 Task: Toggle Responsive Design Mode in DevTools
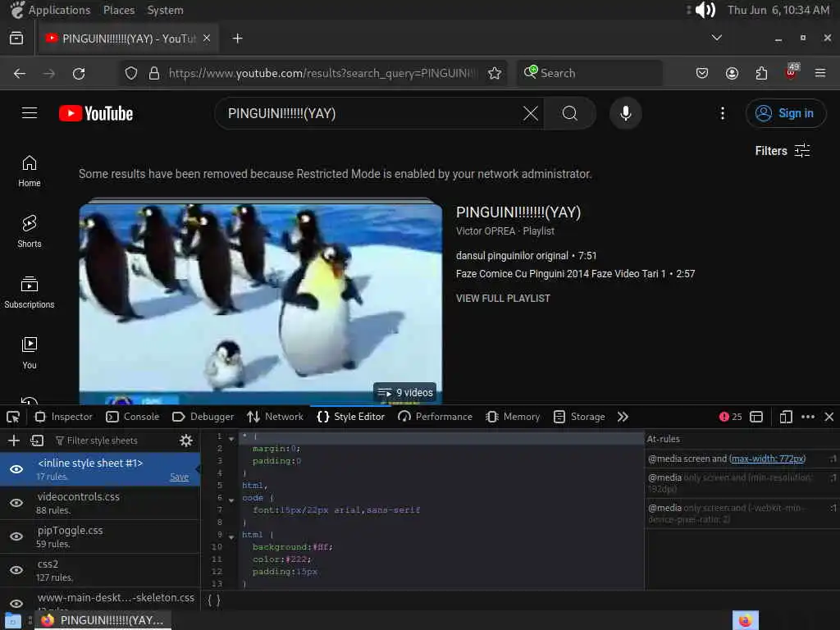pyautogui.click(x=786, y=417)
